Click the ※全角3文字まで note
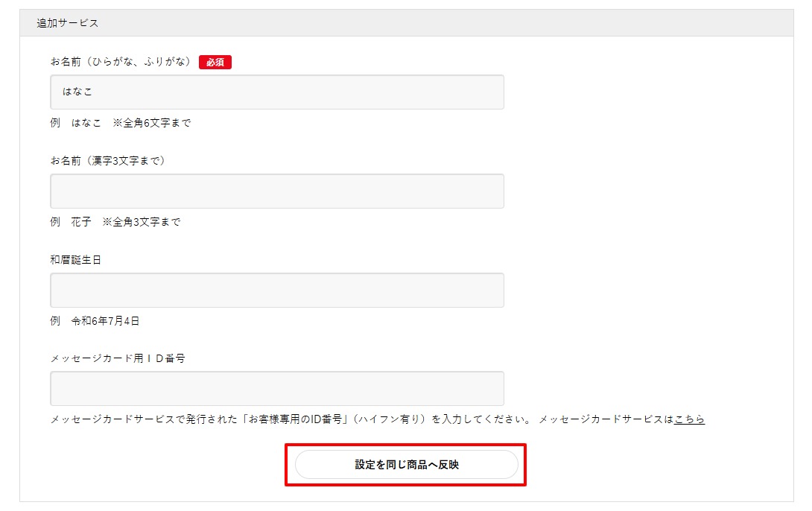The height and width of the screenshot is (511, 812). [x=142, y=222]
